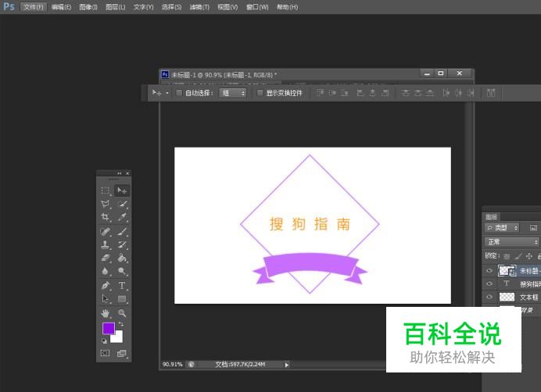Hide the 未标题 smart object layer

pyautogui.click(x=489, y=271)
